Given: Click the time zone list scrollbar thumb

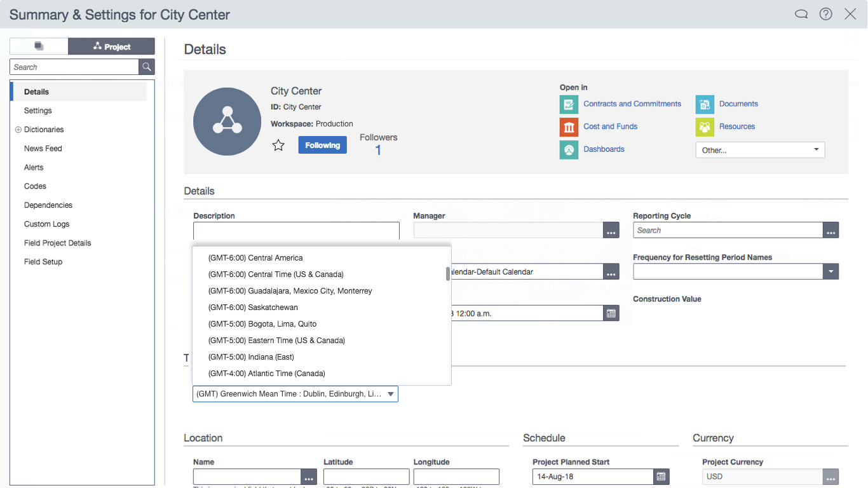Looking at the screenshot, I should [448, 274].
